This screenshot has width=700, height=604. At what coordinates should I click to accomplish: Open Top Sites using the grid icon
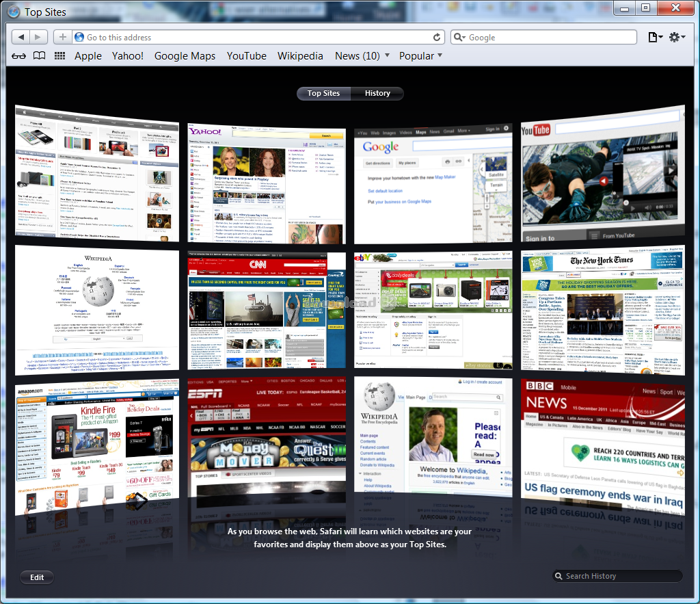(x=59, y=55)
